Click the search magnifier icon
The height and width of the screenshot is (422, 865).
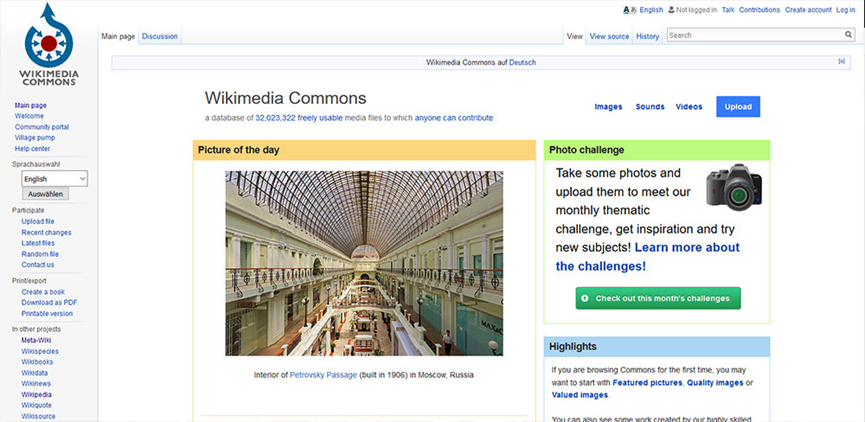pos(848,35)
